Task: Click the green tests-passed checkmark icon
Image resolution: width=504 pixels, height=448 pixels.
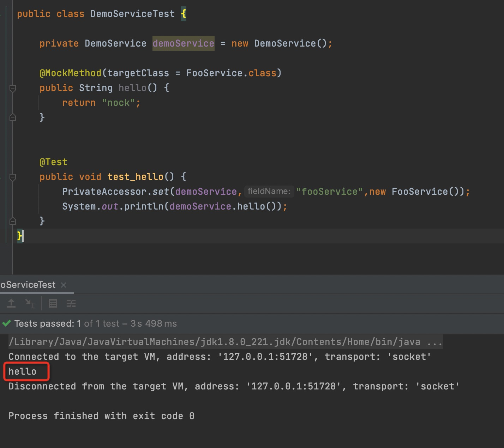Action: pos(6,323)
